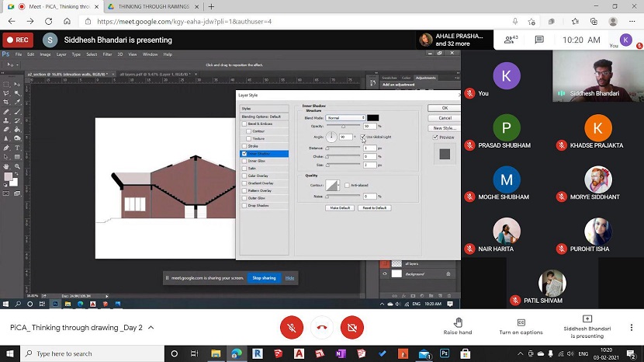
Task: Enable the Anti-aliased checkbox
Action: (x=347, y=185)
